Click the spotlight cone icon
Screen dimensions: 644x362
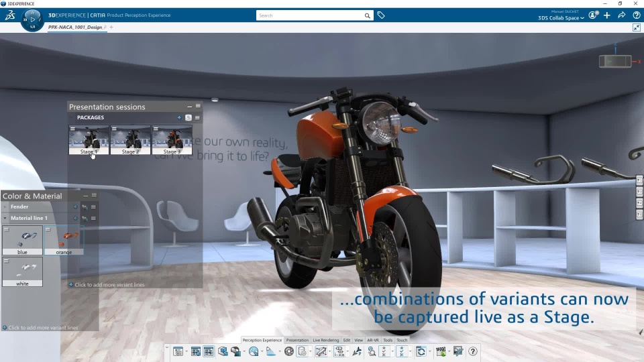[x=271, y=351]
